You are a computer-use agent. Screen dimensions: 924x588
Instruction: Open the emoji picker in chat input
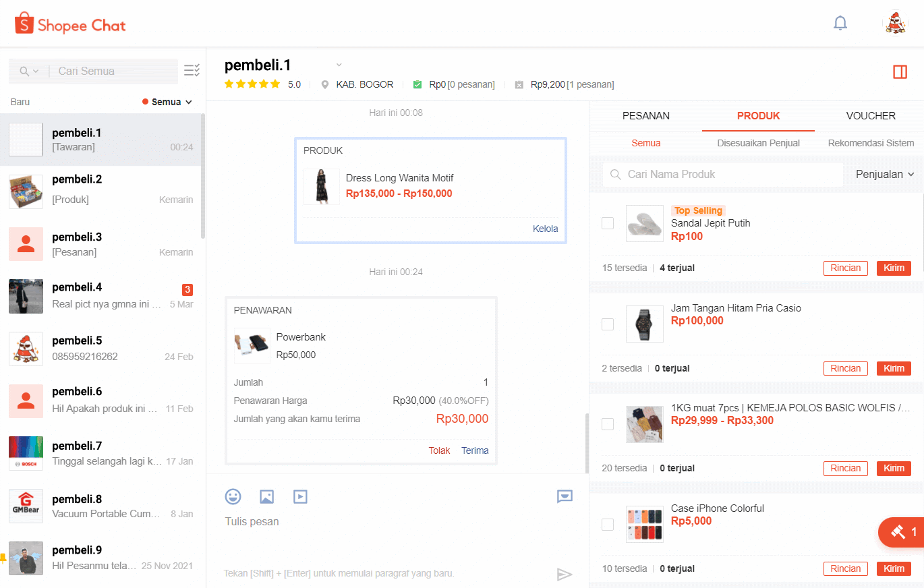click(x=233, y=496)
